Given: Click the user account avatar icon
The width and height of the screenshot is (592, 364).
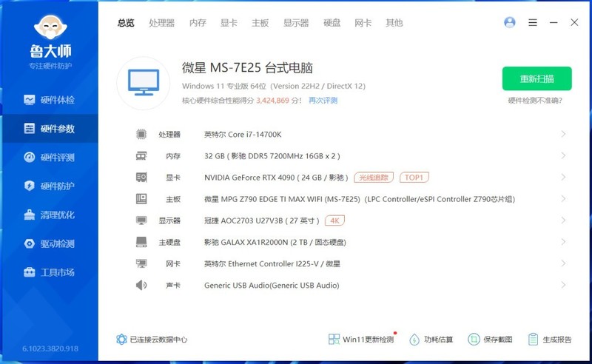Looking at the screenshot, I should coord(510,23).
